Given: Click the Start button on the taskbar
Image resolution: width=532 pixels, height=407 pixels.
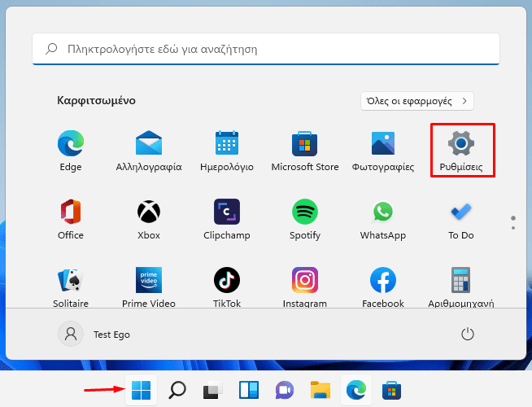Looking at the screenshot, I should click(x=142, y=390).
